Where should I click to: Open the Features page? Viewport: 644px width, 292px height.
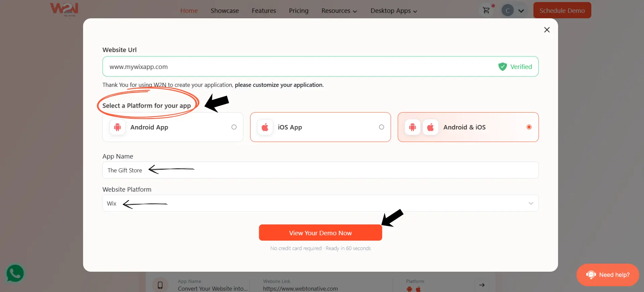(x=264, y=11)
